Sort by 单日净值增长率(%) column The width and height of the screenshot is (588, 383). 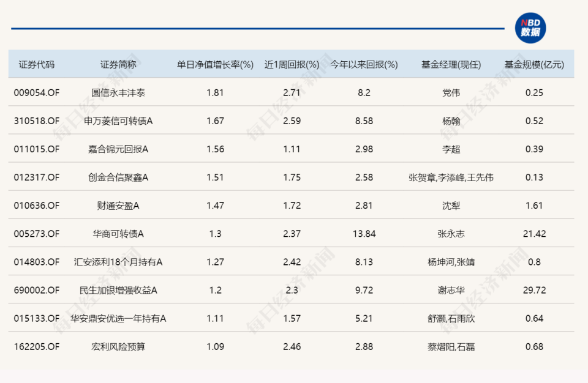coord(215,64)
